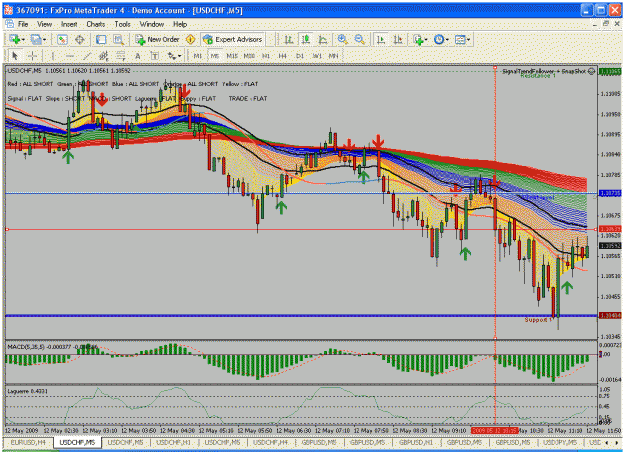Switch to line chart display
This screenshot has height=452, width=625.
coord(323,39)
